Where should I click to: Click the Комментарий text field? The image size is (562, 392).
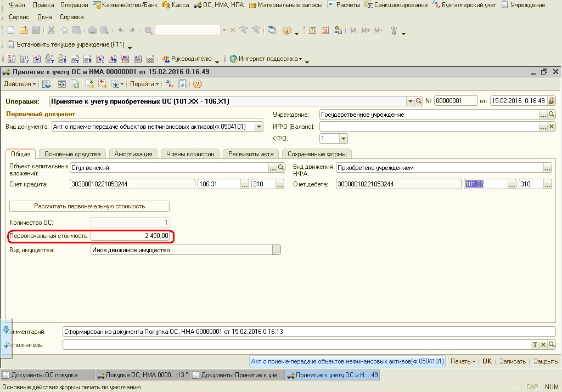click(309, 332)
